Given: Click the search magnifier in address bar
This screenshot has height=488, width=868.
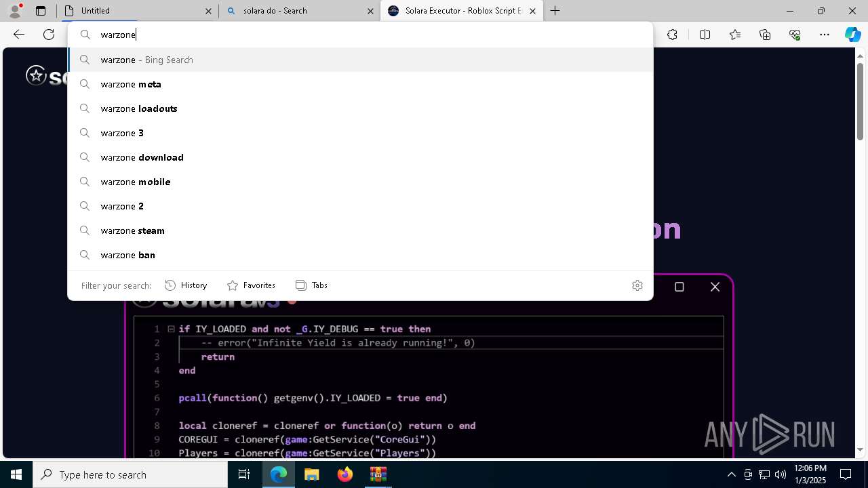Looking at the screenshot, I should pyautogui.click(x=85, y=35).
